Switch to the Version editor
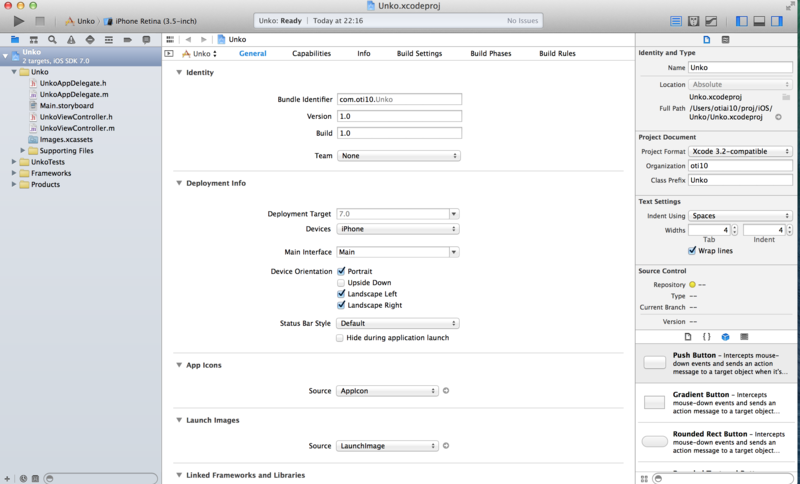The height and width of the screenshot is (484, 800). click(x=711, y=21)
